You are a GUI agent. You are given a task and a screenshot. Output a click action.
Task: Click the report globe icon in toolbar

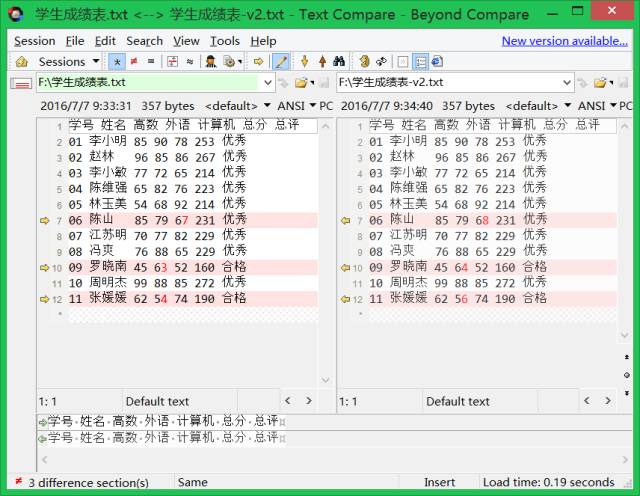point(437,62)
